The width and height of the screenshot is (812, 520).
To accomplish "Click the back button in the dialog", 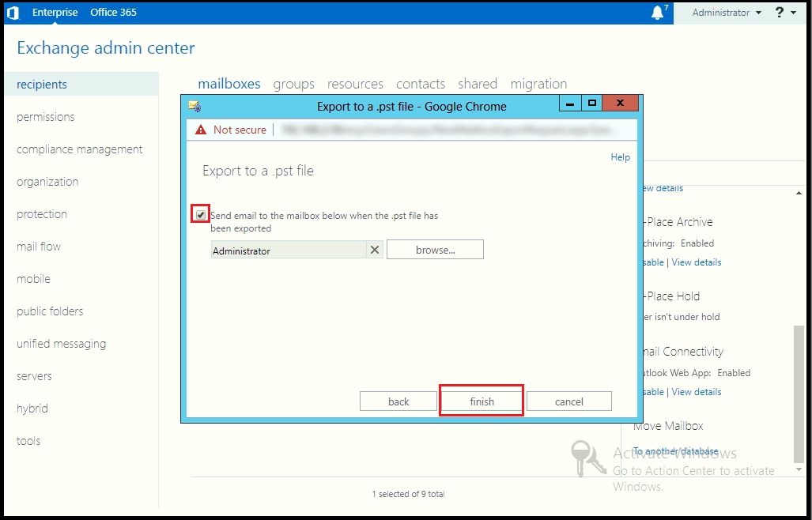I will tap(398, 401).
